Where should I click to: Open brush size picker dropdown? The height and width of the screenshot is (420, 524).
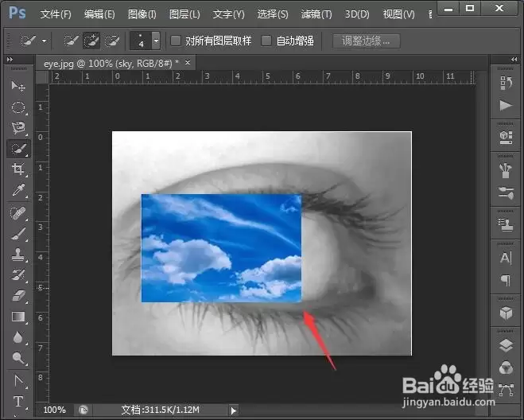[156, 41]
